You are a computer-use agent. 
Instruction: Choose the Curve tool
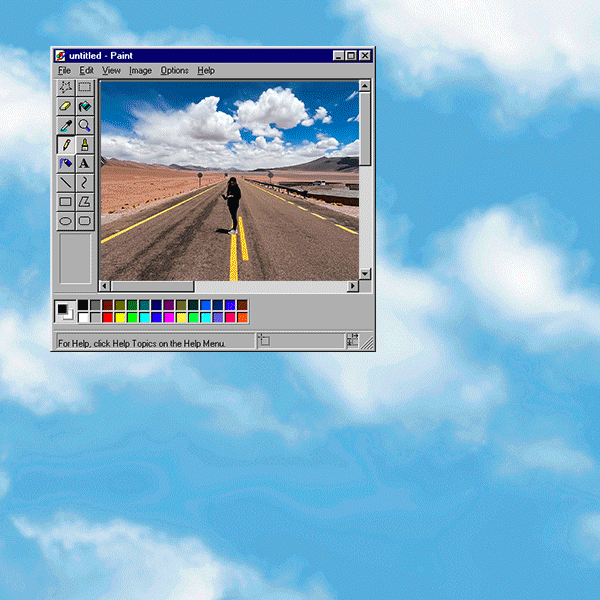(85, 183)
